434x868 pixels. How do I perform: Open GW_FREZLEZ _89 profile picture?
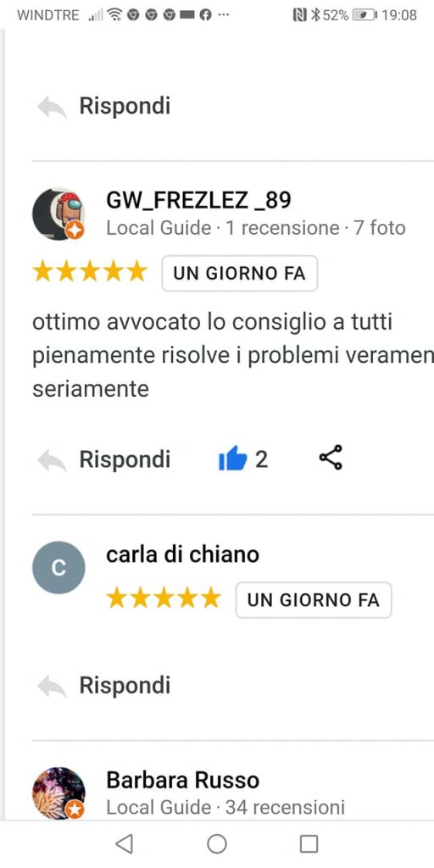[x=58, y=214]
